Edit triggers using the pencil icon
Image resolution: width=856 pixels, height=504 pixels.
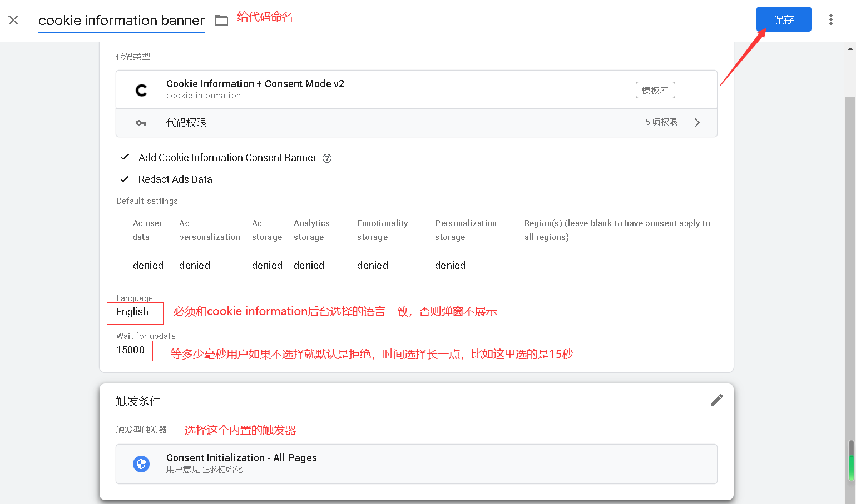(716, 400)
